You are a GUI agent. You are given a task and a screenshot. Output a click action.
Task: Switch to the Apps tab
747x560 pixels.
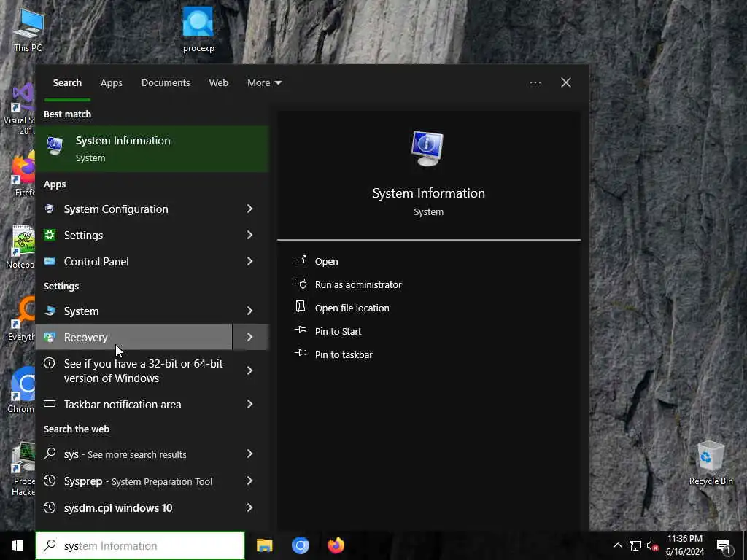(111, 83)
